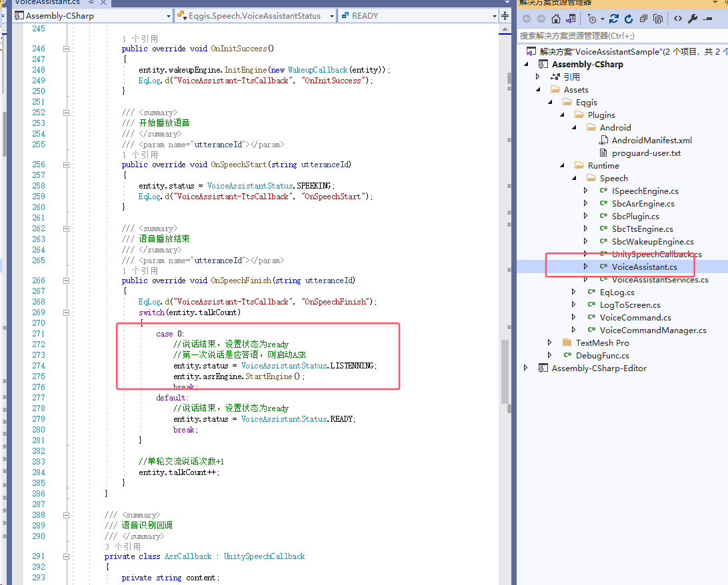Open the Eqgis.Speech.VoiceAssistantStatus type dropdown
Screen dimensions: 728x585
(333, 15)
